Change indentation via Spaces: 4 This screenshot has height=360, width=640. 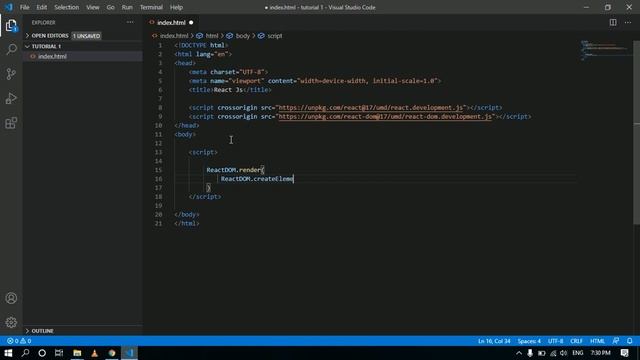point(529,341)
